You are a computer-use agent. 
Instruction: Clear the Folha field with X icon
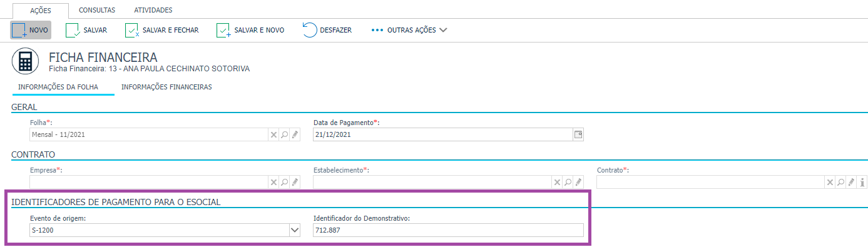(273, 134)
